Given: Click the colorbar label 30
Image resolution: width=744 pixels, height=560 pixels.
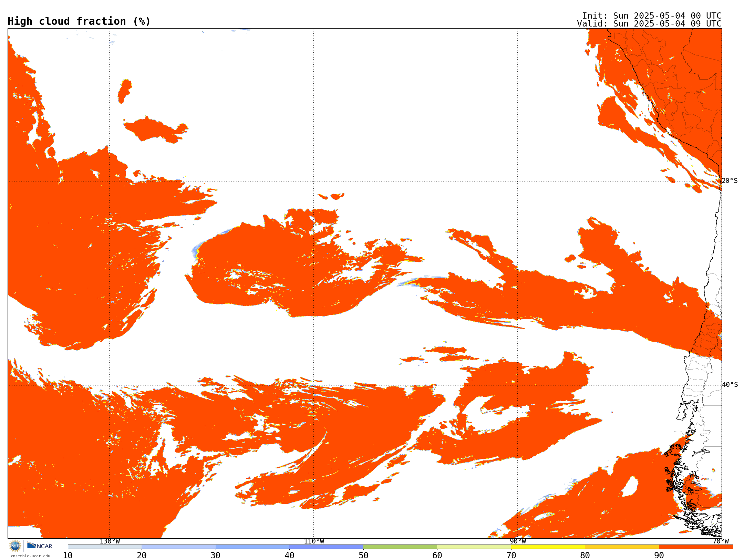Looking at the screenshot, I should pyautogui.click(x=216, y=556).
